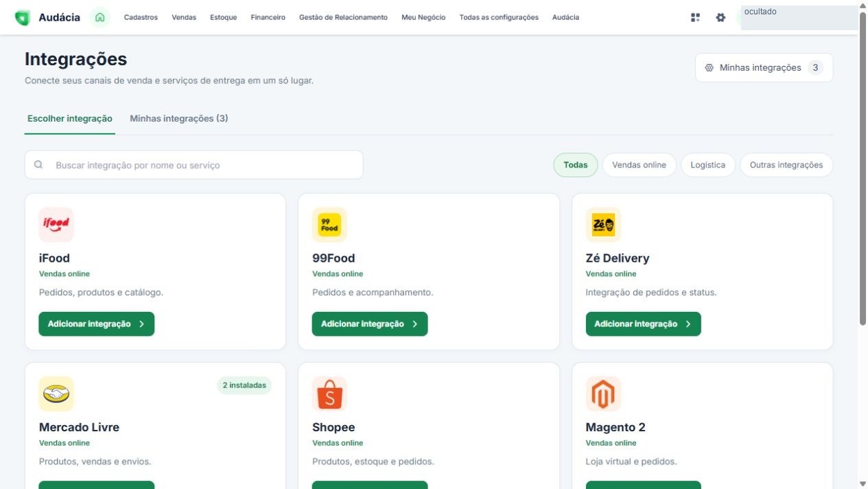Filter by Outras integrações
The height and width of the screenshot is (489, 868).
click(786, 165)
